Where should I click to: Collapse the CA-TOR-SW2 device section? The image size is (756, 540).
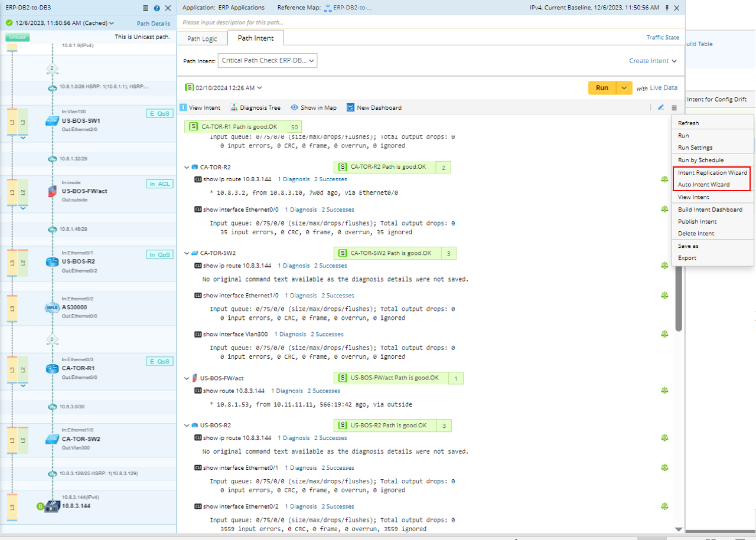(x=187, y=253)
